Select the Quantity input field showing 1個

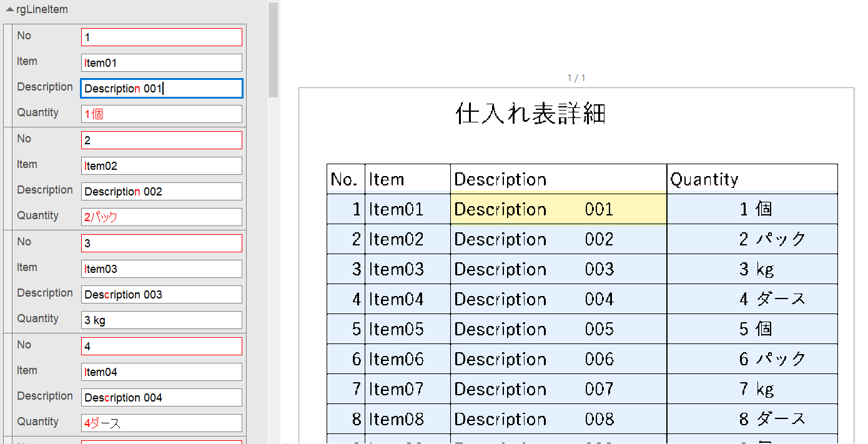coord(162,114)
